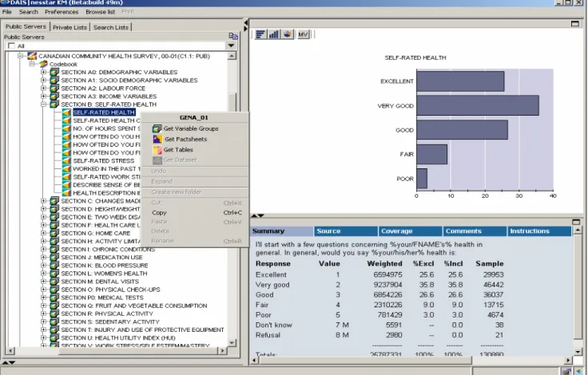Select SECTION S: SEDENTARY ACTIVITY row

(110, 322)
